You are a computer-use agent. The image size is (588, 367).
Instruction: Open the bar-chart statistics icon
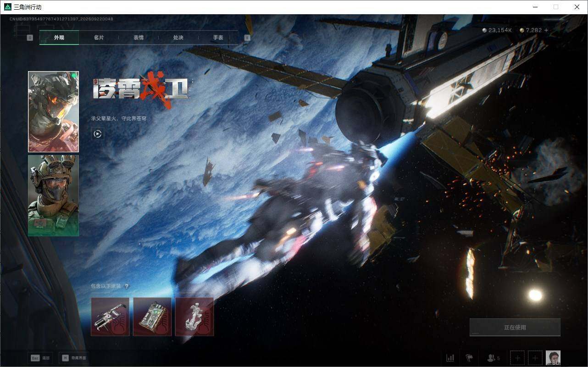coord(450,358)
